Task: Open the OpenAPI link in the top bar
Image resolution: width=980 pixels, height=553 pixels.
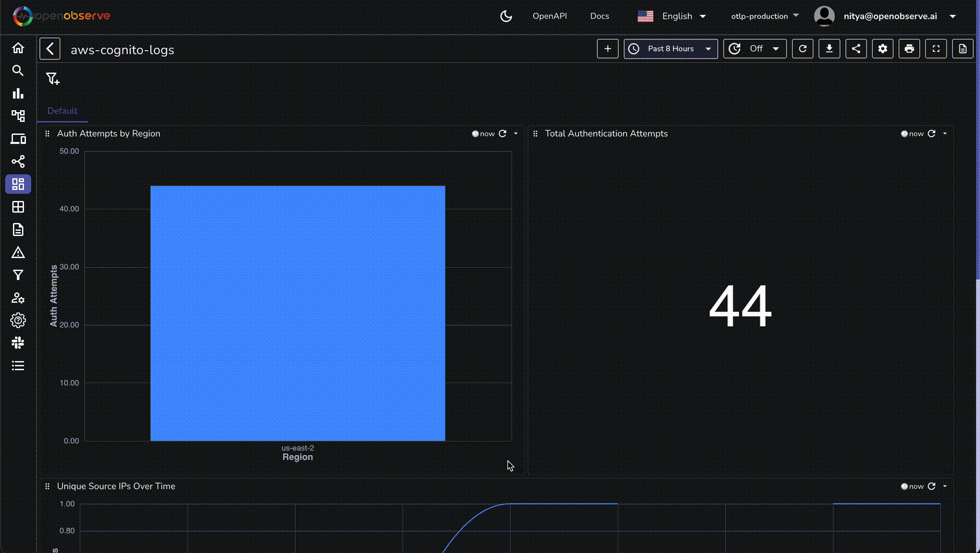Action: coord(550,16)
